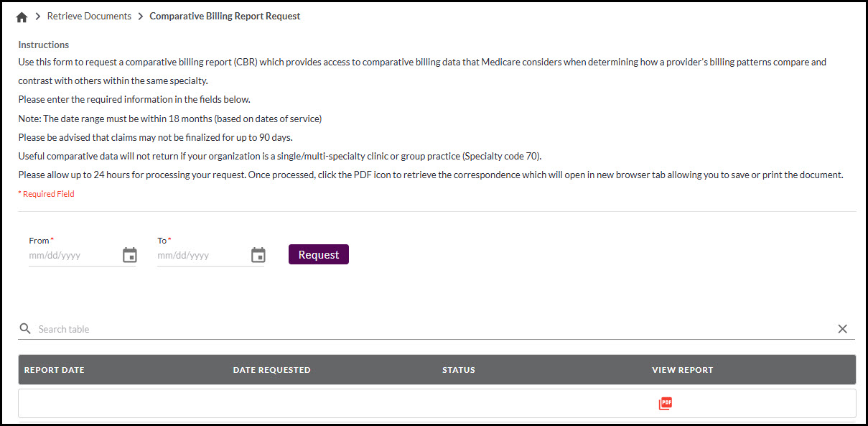The width and height of the screenshot is (868, 426).
Task: Open the From date calendar picker
Action: [x=130, y=255]
